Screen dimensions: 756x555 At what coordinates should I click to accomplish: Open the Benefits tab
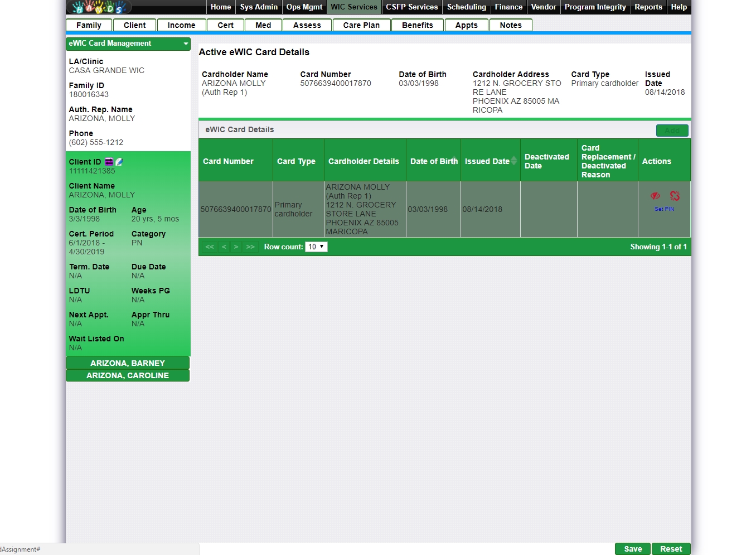click(417, 25)
